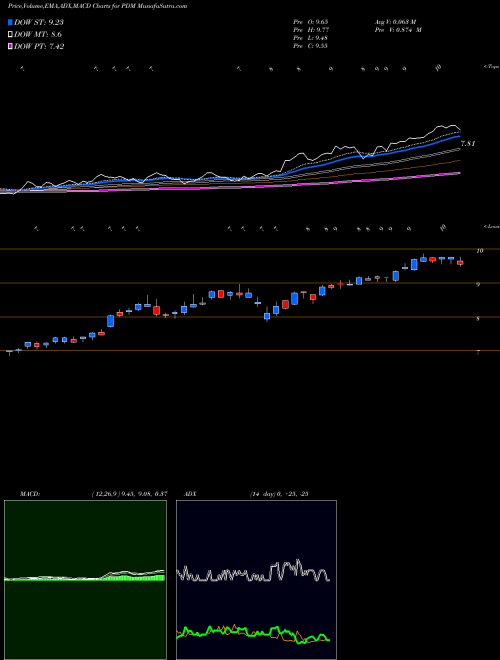This screenshot has height=660, width=500.
Task: Click the magenta DOW PT legend swatch
Action: coord(10,46)
